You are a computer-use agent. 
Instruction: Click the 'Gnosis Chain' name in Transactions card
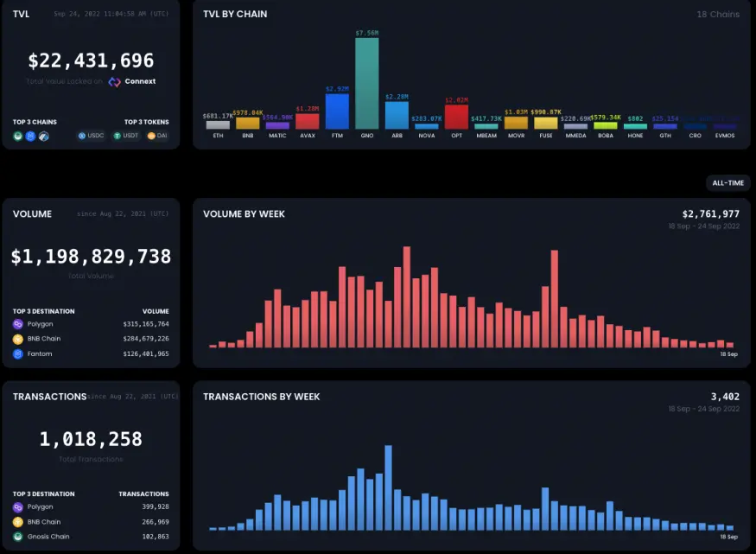point(48,537)
